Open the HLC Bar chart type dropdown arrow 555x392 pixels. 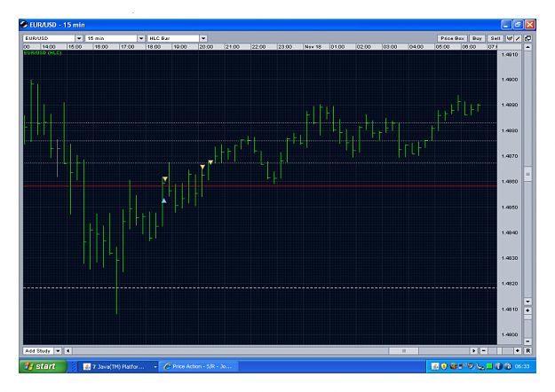203,38
